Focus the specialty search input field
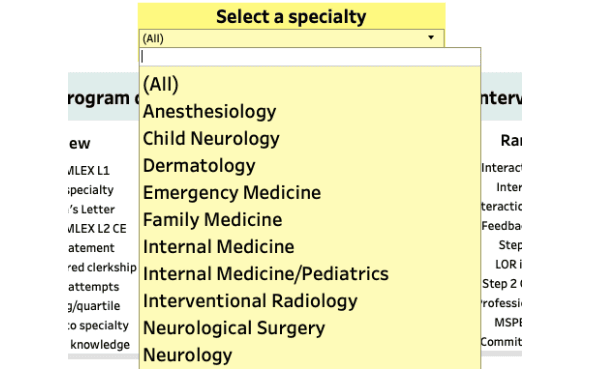Screen dimensions: 609x372 310,57
